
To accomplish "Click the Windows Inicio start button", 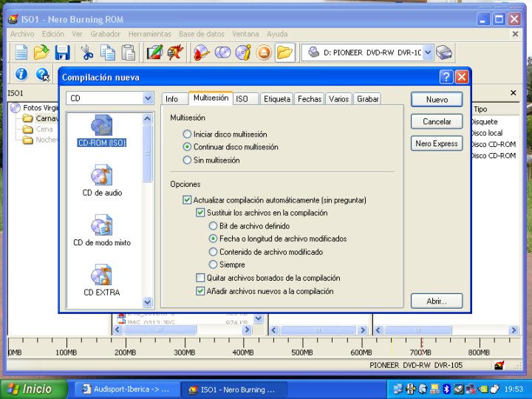I will click(33, 389).
